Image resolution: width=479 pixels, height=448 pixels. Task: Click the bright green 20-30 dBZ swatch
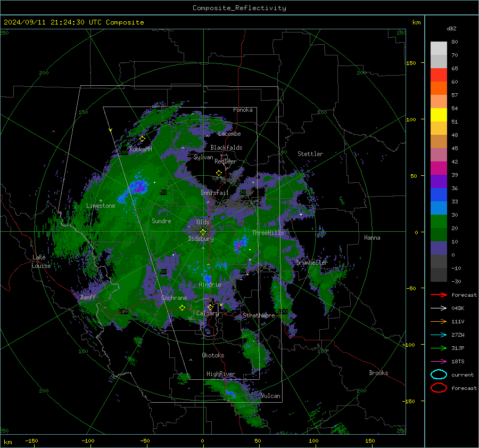click(439, 222)
